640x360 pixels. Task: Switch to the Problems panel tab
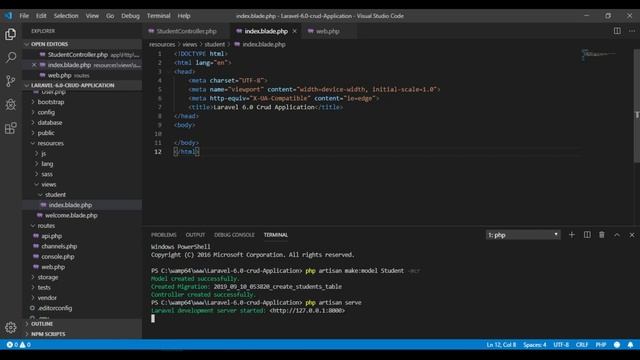click(x=164, y=235)
